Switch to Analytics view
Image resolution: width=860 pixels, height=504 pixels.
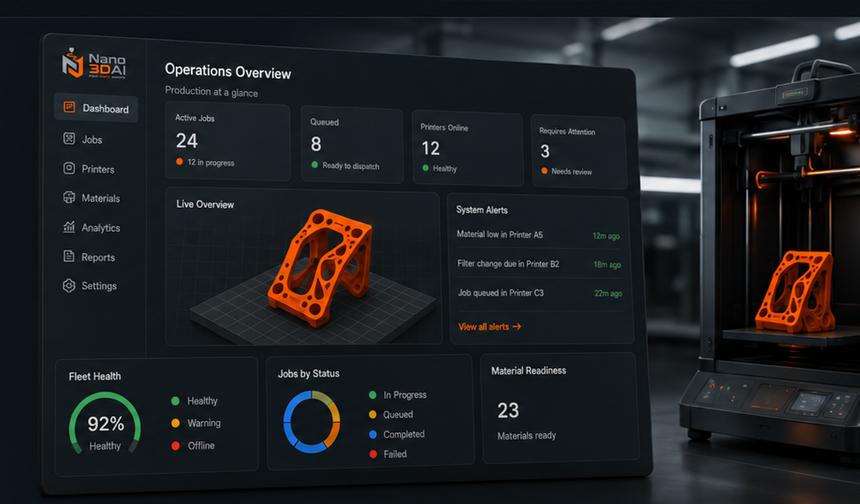[x=101, y=228]
